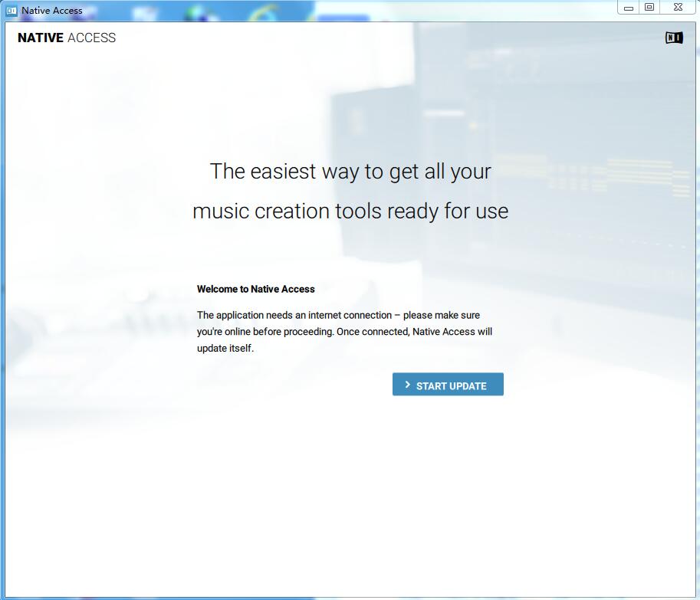This screenshot has width=700, height=600.
Task: Maximize the Native Access window
Action: click(649, 8)
